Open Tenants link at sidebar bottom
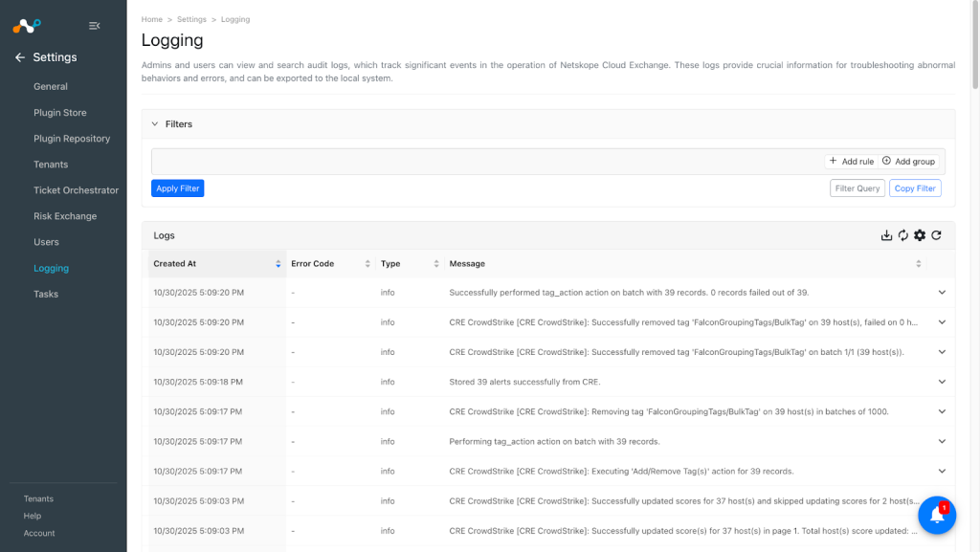Viewport: 980px width, 552px height. tap(38, 499)
